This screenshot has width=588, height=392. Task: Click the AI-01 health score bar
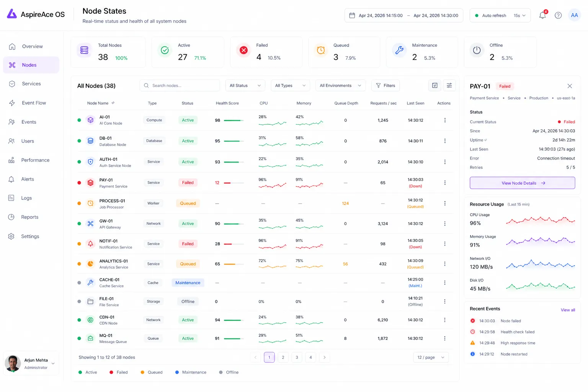234,120
